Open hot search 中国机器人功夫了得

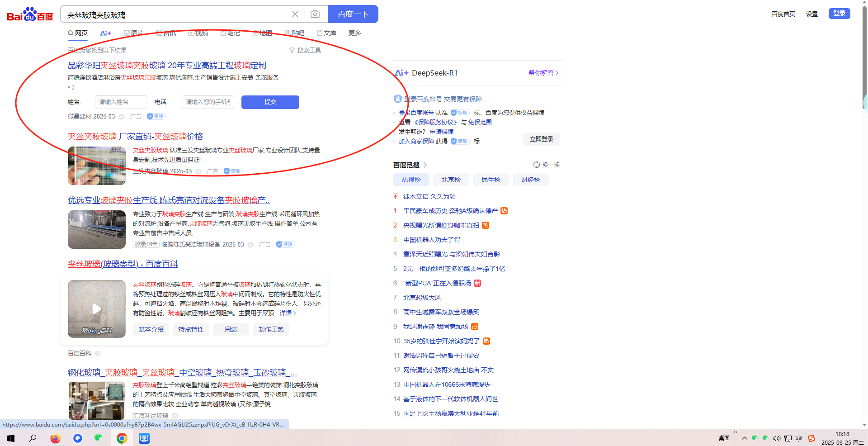432,240
